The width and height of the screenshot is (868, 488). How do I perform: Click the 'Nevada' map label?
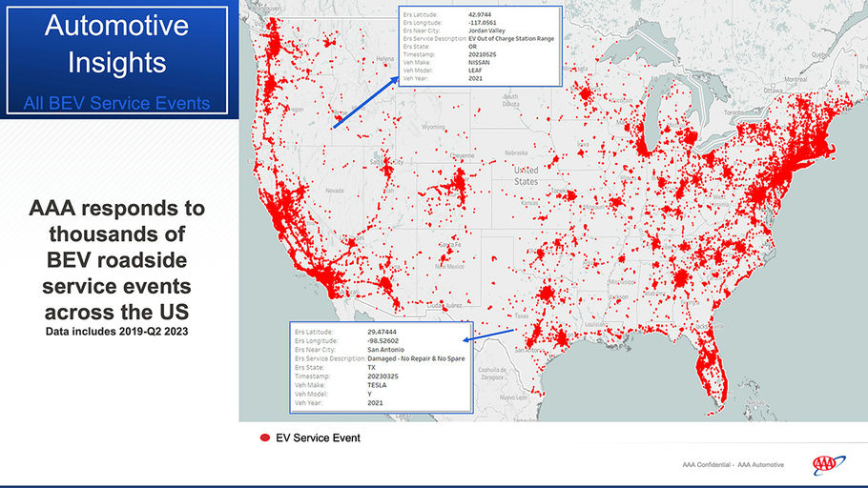pyautogui.click(x=335, y=191)
